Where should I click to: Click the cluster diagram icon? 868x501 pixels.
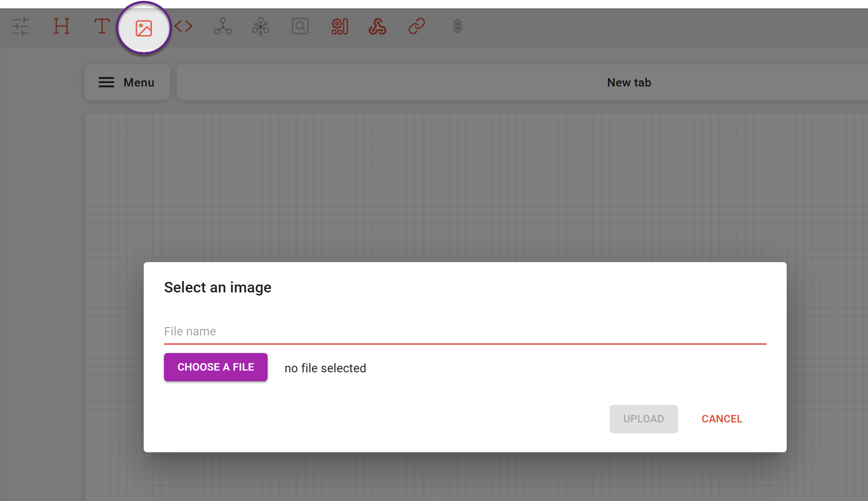[x=260, y=26]
